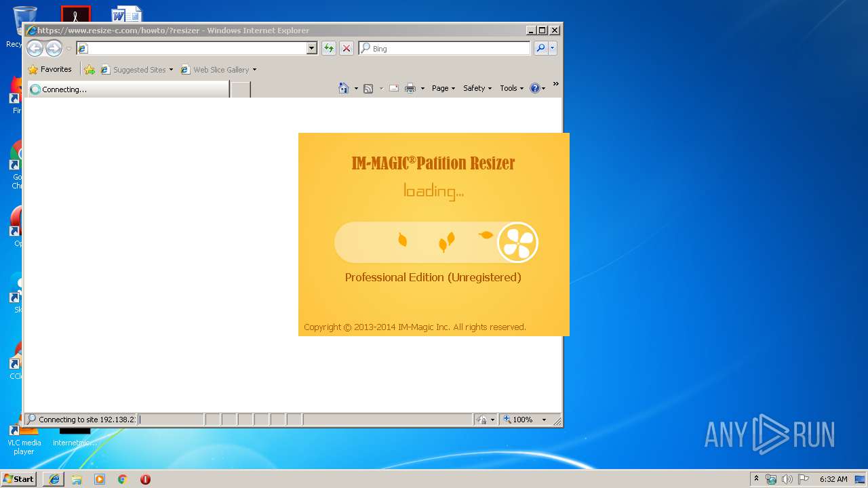This screenshot has height=488, width=868.
Task: Click the RSS feeds icon
Action: click(x=368, y=88)
